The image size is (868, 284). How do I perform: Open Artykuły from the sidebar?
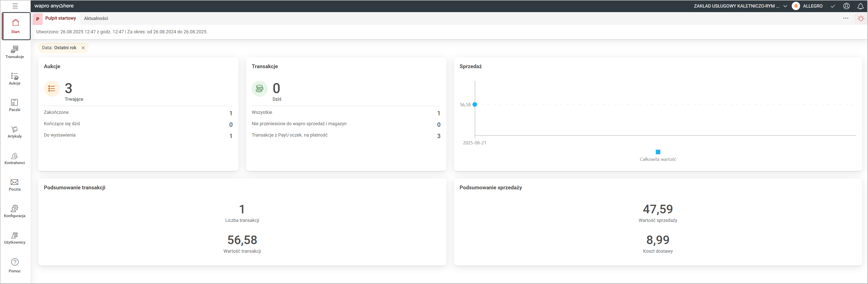[x=14, y=132]
